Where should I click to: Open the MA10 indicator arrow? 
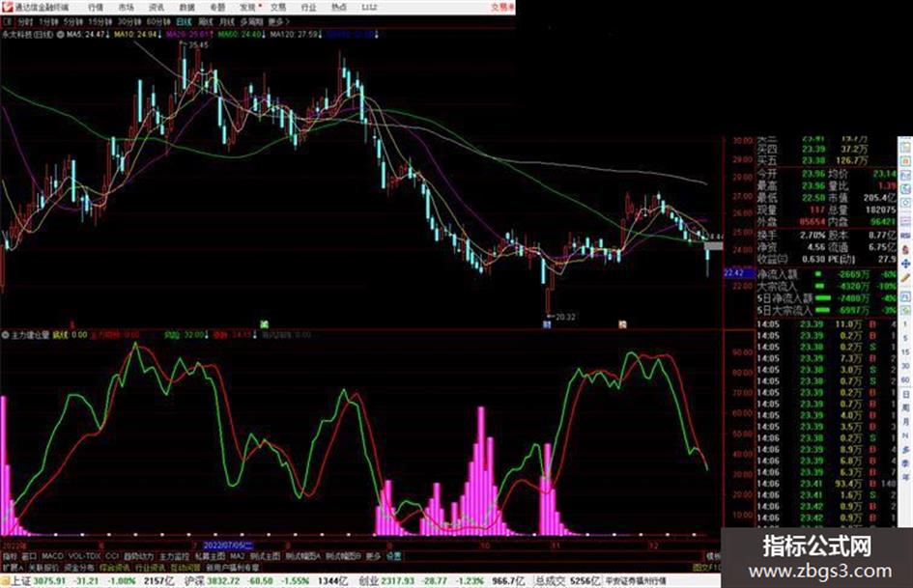point(159,35)
